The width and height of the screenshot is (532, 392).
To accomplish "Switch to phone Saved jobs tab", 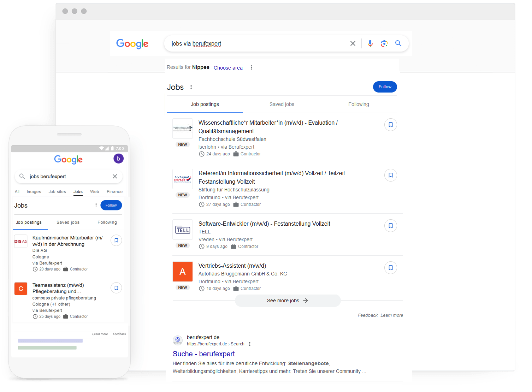I will tap(68, 222).
